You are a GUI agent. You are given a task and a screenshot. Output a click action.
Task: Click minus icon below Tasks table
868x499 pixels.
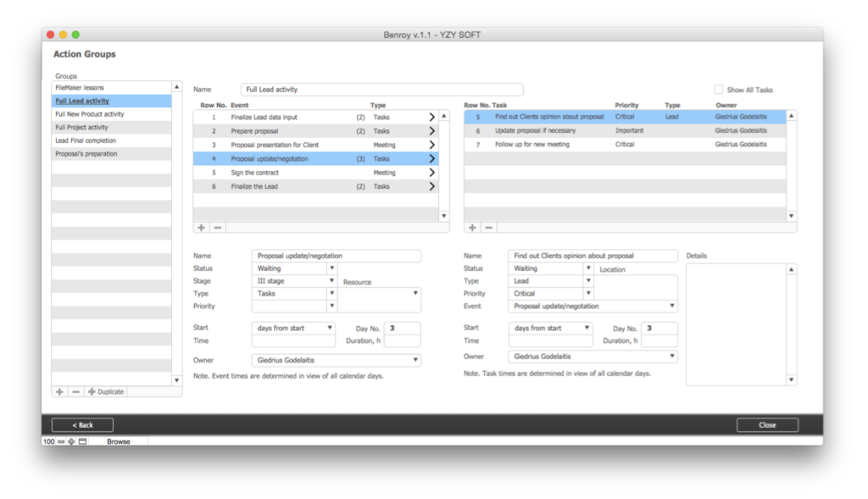coord(488,228)
